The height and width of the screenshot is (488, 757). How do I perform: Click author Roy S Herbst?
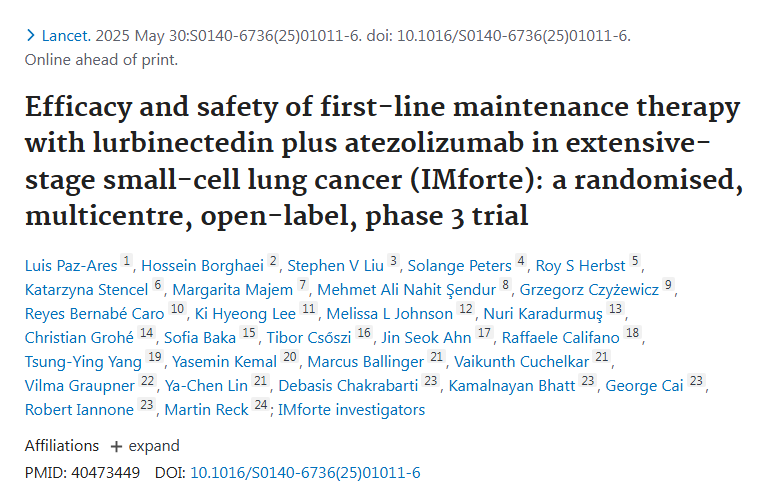pyautogui.click(x=580, y=265)
